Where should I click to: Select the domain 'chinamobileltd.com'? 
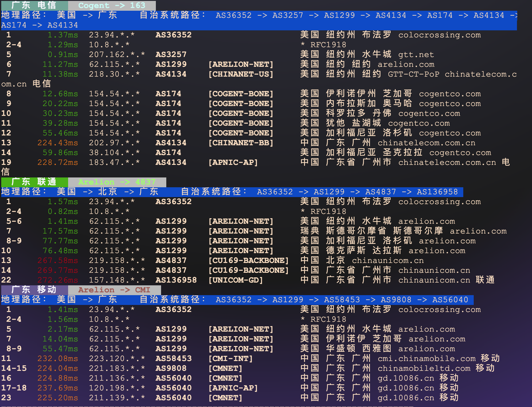point(424,368)
